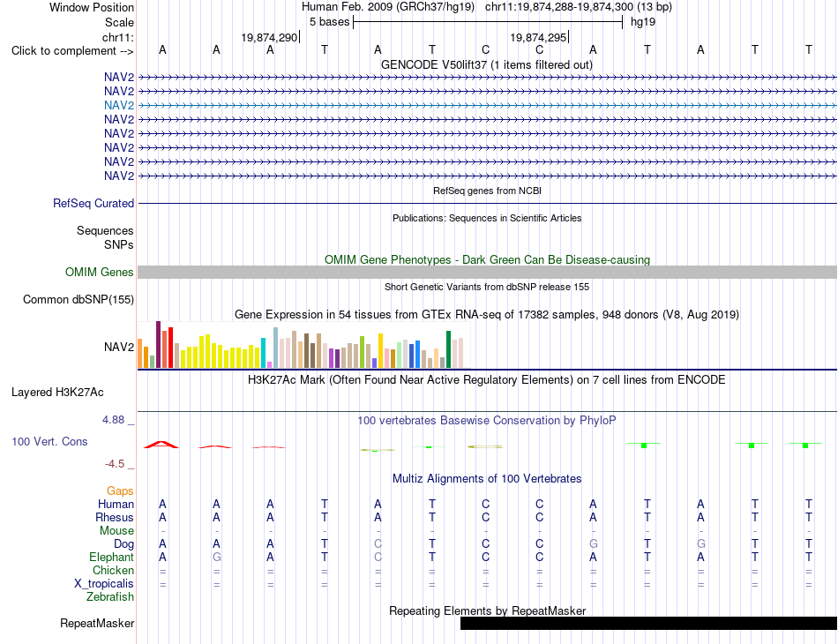This screenshot has height=644, width=838.
Task: Open the H3K27Ac Mark track title
Action: pos(487,380)
